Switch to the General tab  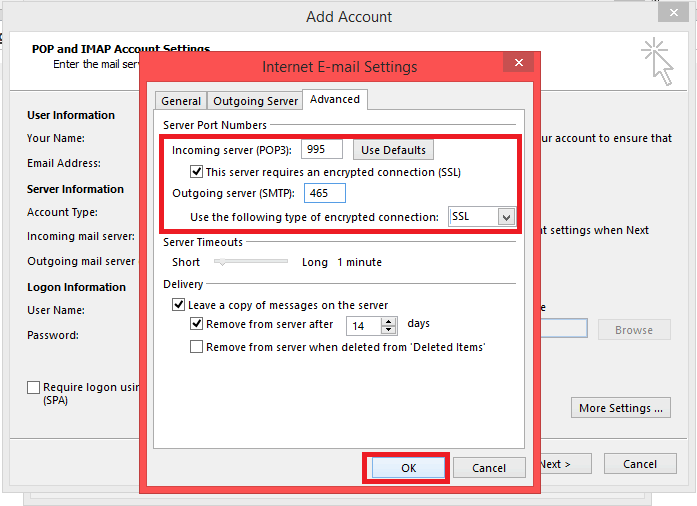coord(181,101)
